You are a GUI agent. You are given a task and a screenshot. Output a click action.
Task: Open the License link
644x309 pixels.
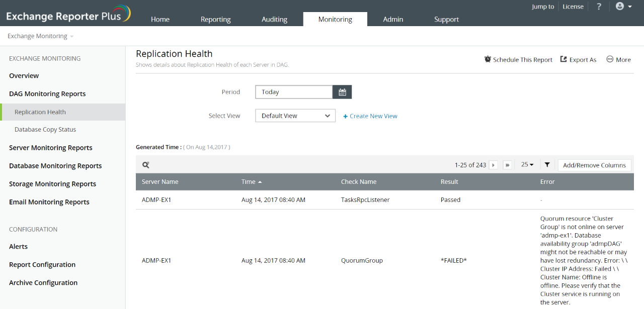[x=573, y=7]
